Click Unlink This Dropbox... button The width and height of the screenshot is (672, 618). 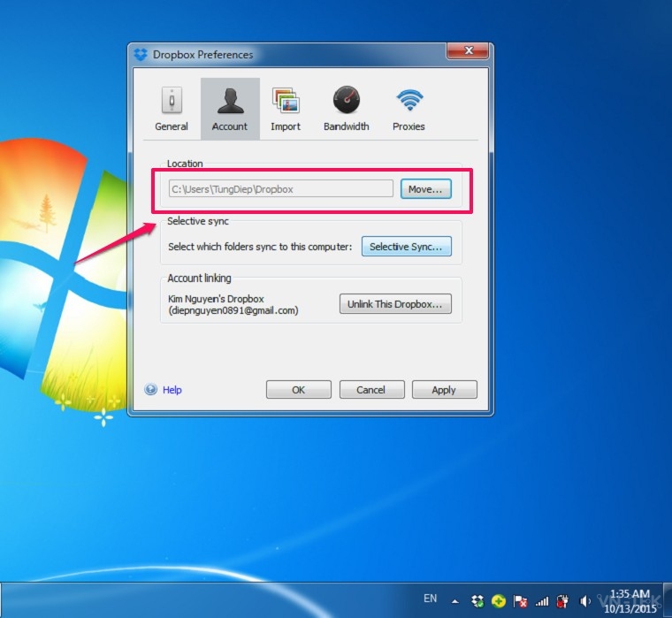[395, 304]
